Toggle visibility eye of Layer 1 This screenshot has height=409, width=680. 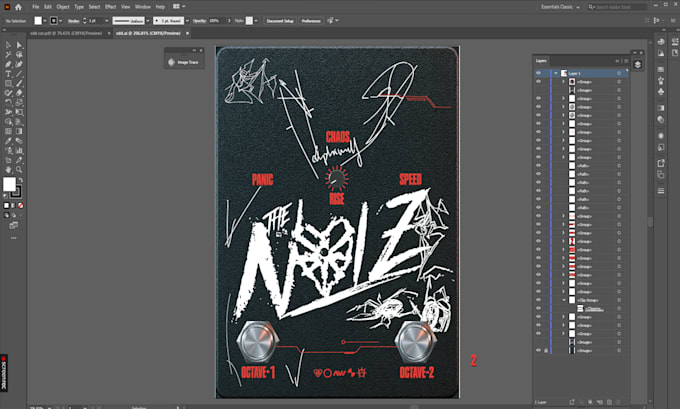pyautogui.click(x=538, y=73)
